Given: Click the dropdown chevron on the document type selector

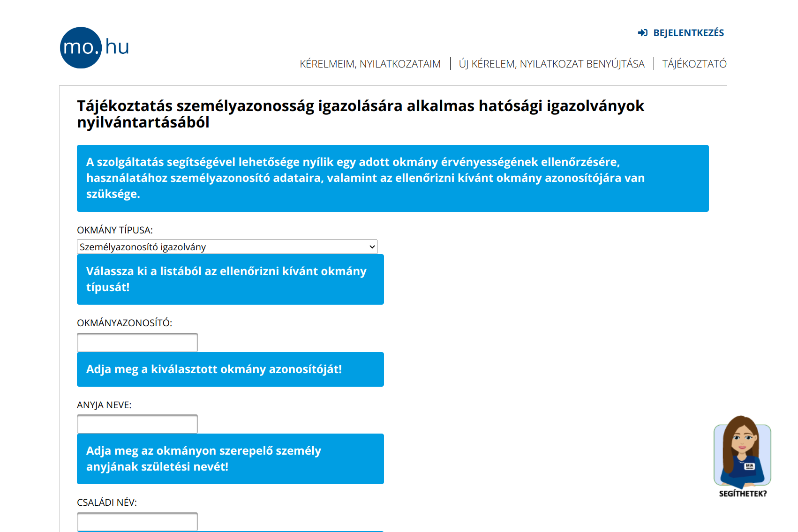Looking at the screenshot, I should (371, 247).
